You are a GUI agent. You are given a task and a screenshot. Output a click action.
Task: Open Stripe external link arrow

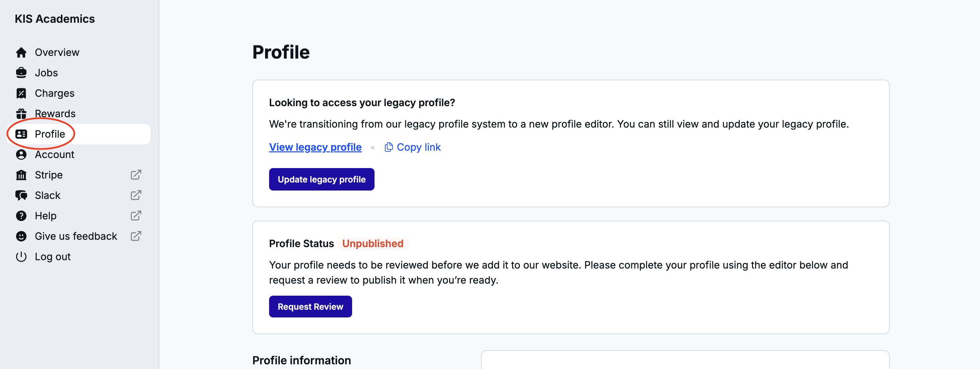click(136, 174)
